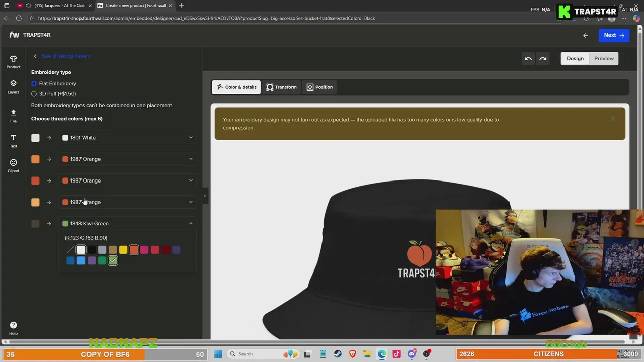
Task: Expand the third 1987 Orange thread dropdown
Action: click(128, 202)
